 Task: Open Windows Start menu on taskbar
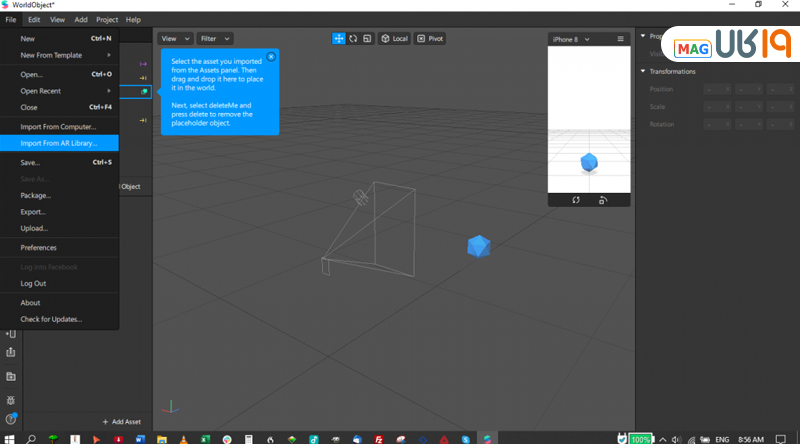10,438
